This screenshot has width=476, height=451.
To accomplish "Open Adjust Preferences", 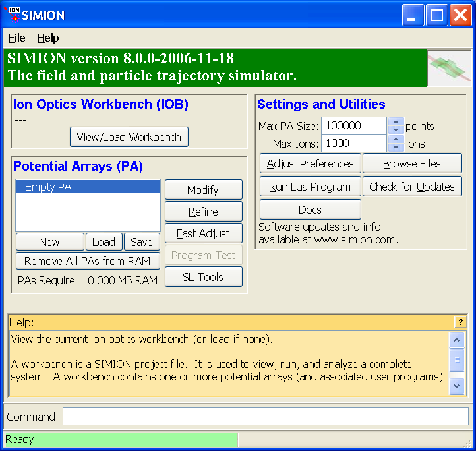I will click(x=311, y=164).
